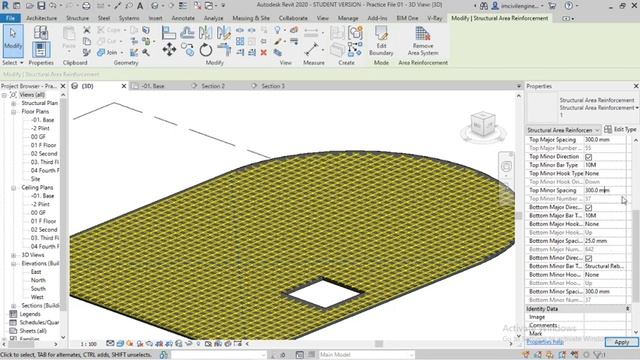Choose Mirror - Pick Axis tool

pos(205,33)
